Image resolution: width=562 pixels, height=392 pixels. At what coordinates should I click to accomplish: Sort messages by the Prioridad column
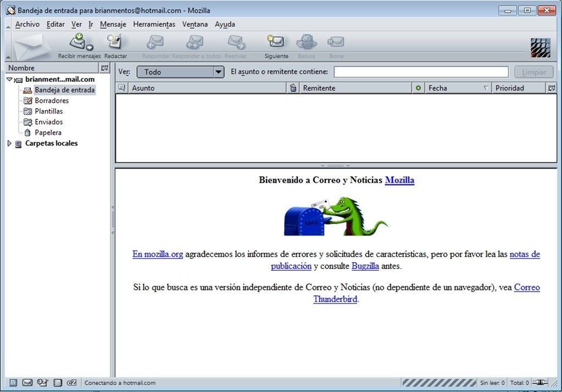[x=519, y=88]
